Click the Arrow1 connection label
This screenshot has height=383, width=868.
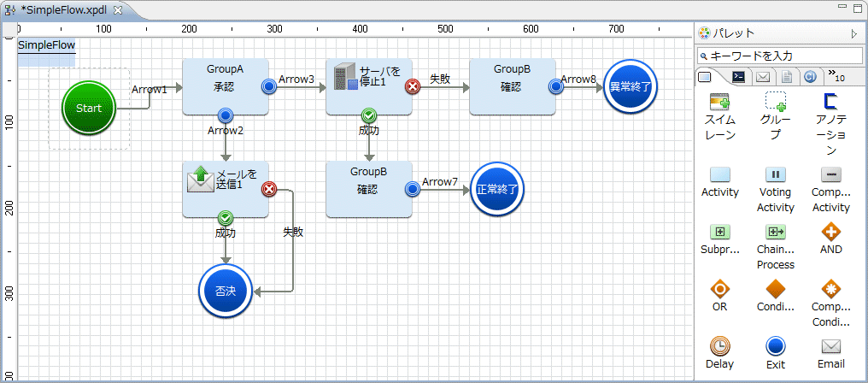pos(149,90)
